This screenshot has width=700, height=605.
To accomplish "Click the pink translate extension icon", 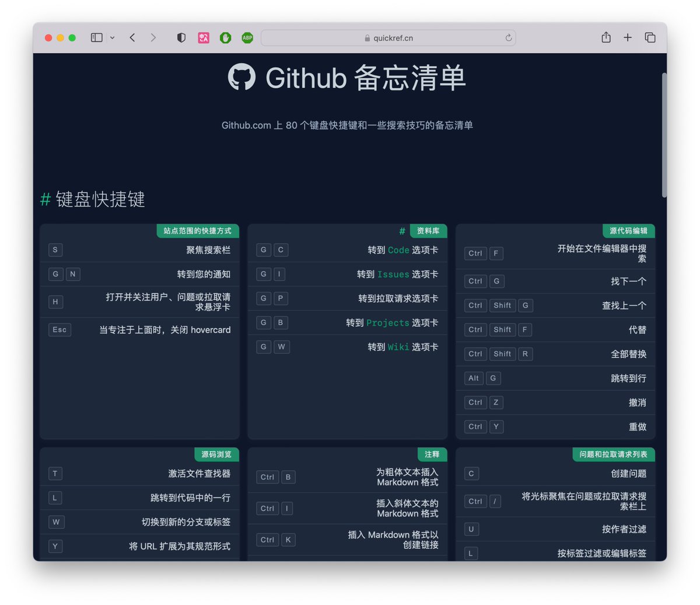I will pyautogui.click(x=204, y=37).
